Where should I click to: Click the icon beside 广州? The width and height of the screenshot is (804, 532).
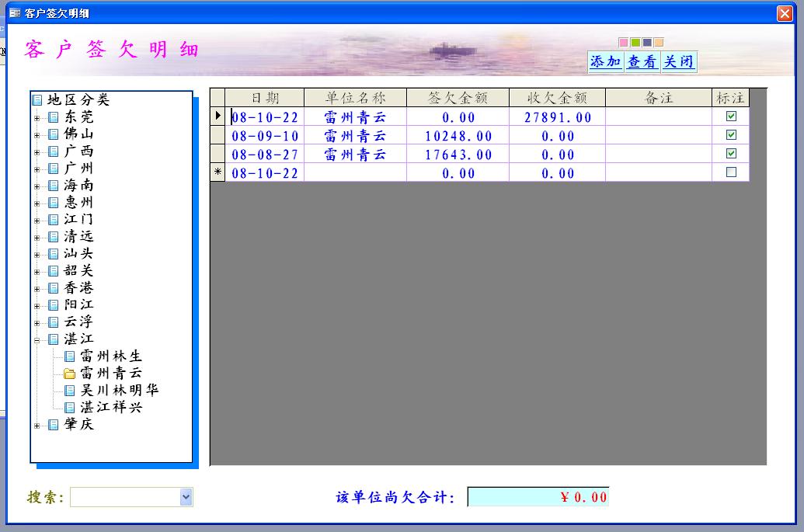click(54, 169)
